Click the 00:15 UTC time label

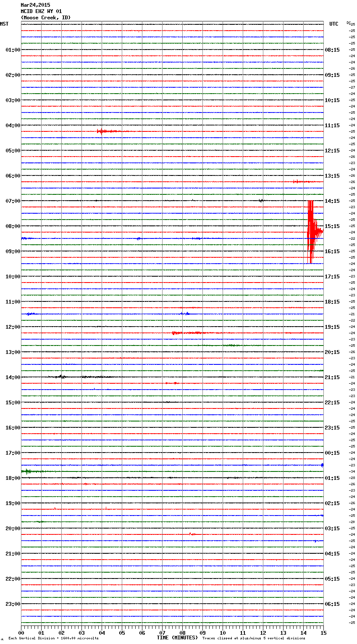pyautogui.click(x=332, y=453)
